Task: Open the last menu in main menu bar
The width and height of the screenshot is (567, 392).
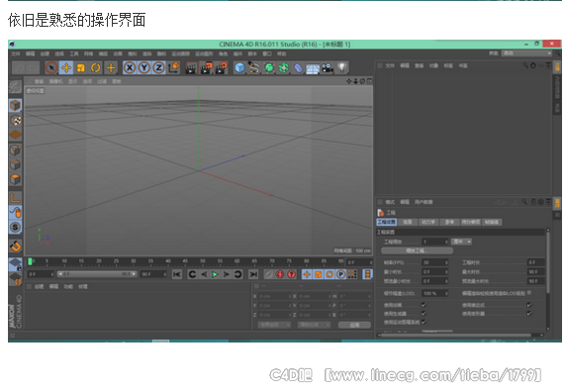Action: click(x=282, y=53)
